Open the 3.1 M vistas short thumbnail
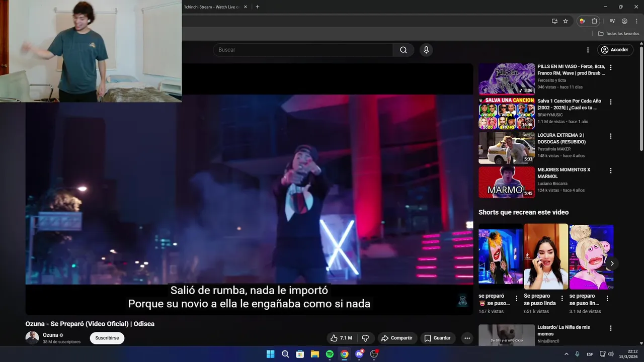The image size is (644, 362). click(x=591, y=256)
